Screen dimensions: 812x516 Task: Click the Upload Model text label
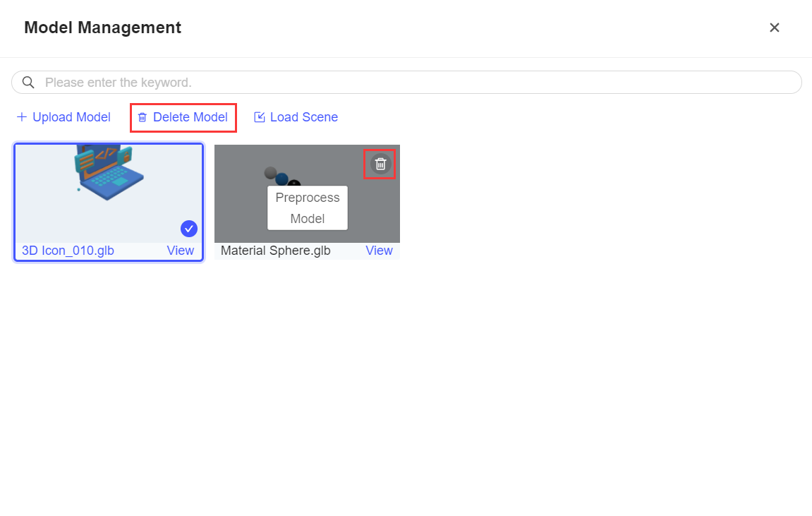pyautogui.click(x=71, y=117)
